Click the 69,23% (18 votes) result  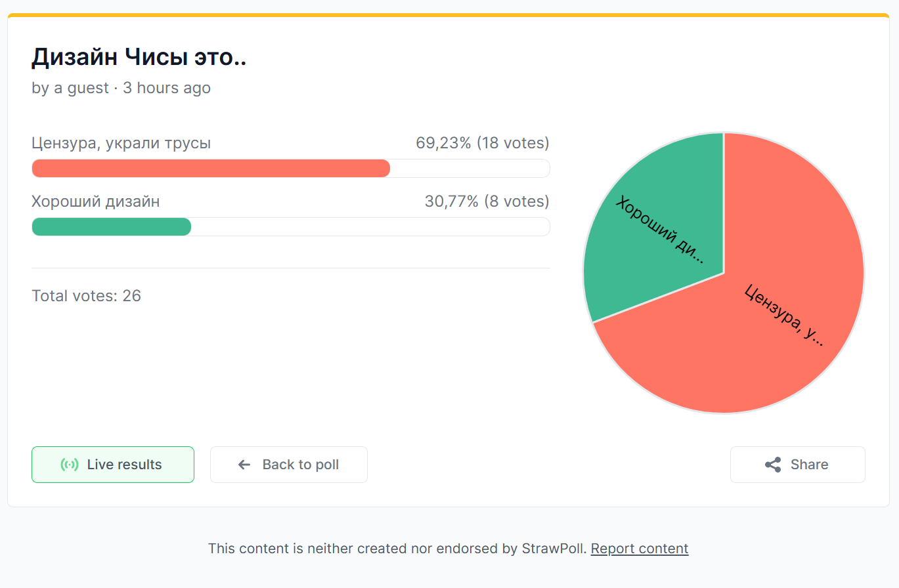coord(482,143)
